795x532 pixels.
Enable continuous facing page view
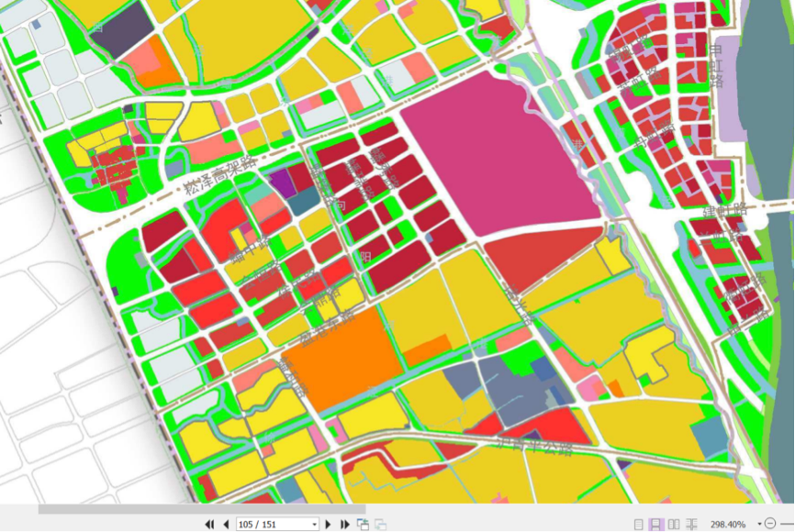coord(692,524)
